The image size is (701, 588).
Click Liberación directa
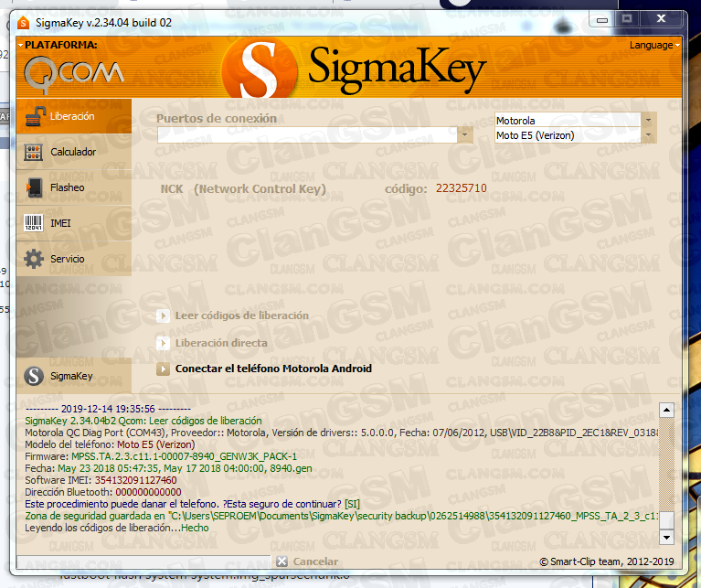[x=221, y=343]
